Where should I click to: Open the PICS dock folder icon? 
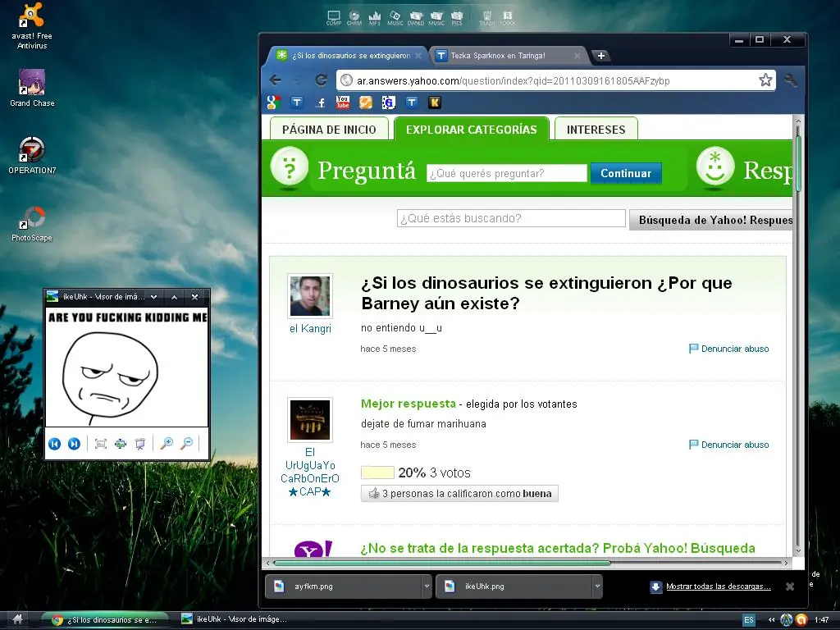[x=457, y=18]
